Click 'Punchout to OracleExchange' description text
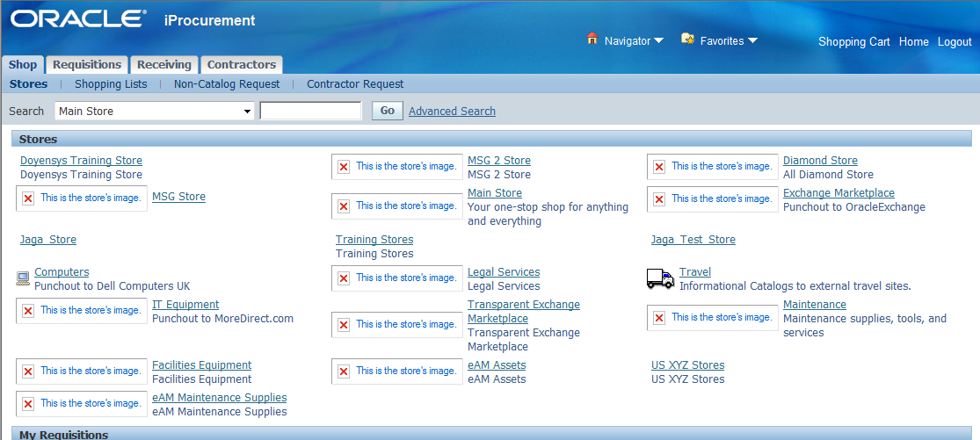980x440 pixels. coord(854,206)
